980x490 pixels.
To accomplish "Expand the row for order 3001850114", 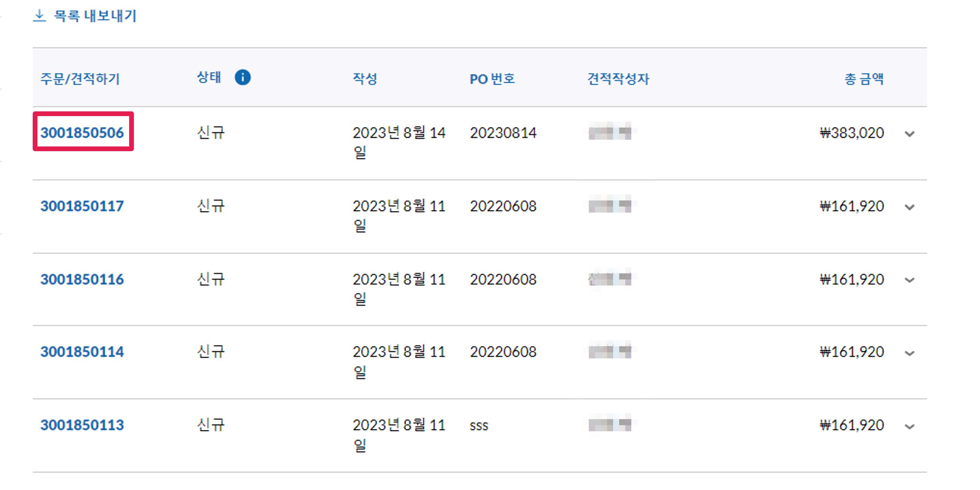I will coord(909,353).
